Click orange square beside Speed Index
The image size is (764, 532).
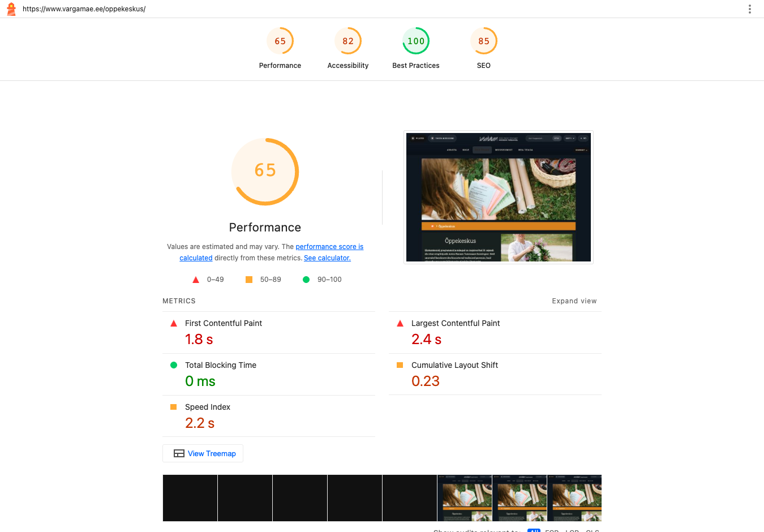[174, 407]
